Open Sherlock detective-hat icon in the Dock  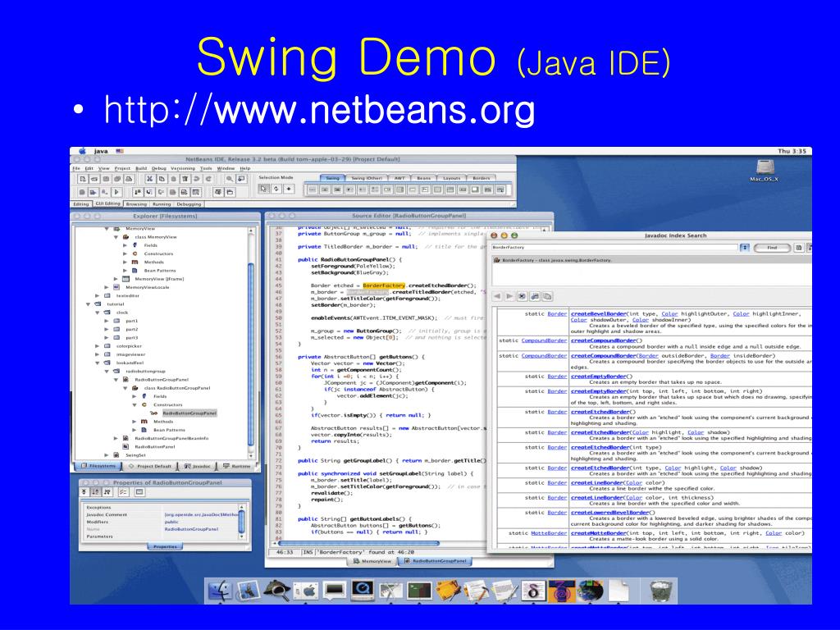click(x=276, y=591)
